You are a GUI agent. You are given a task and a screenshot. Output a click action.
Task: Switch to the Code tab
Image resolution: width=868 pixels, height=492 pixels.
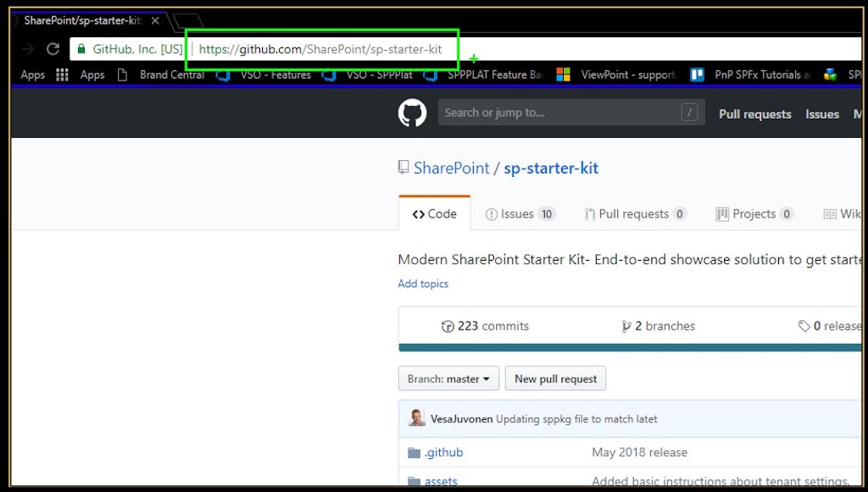(435, 214)
